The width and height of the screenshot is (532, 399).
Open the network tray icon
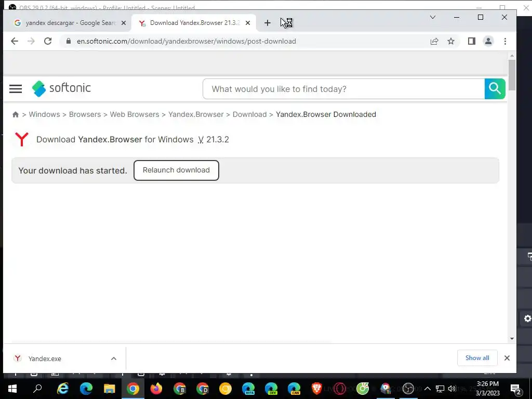tap(440, 389)
